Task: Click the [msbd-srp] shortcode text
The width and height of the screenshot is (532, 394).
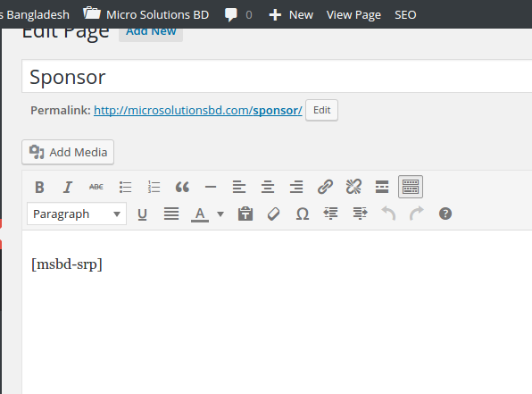Action: pyautogui.click(x=67, y=264)
